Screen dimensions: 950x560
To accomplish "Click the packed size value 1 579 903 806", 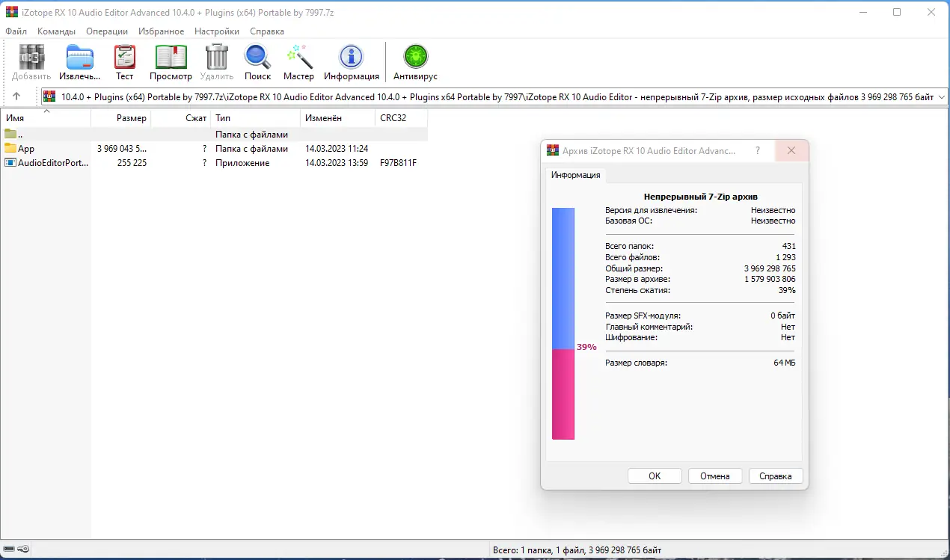I will pyautogui.click(x=770, y=279).
